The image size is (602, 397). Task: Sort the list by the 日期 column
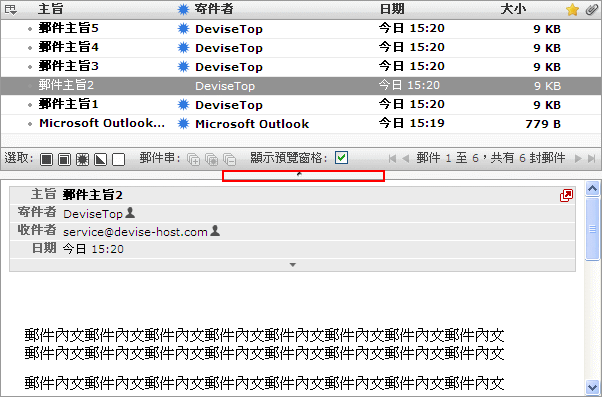[x=392, y=9]
